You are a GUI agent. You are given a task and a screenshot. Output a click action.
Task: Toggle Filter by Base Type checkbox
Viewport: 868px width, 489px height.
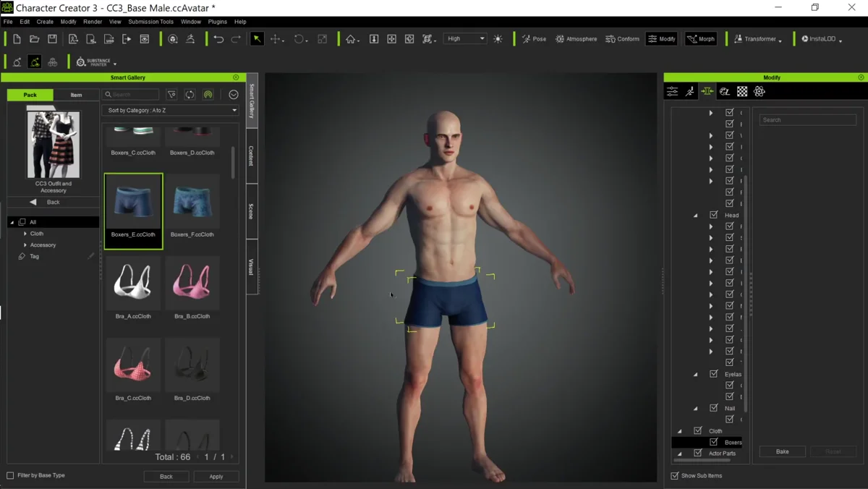[x=10, y=475]
